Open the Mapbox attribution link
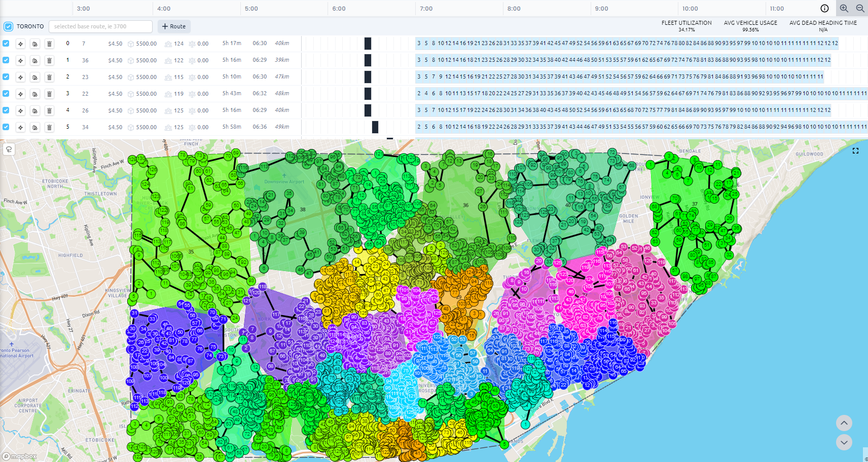The image size is (868, 462). pyautogui.click(x=19, y=456)
